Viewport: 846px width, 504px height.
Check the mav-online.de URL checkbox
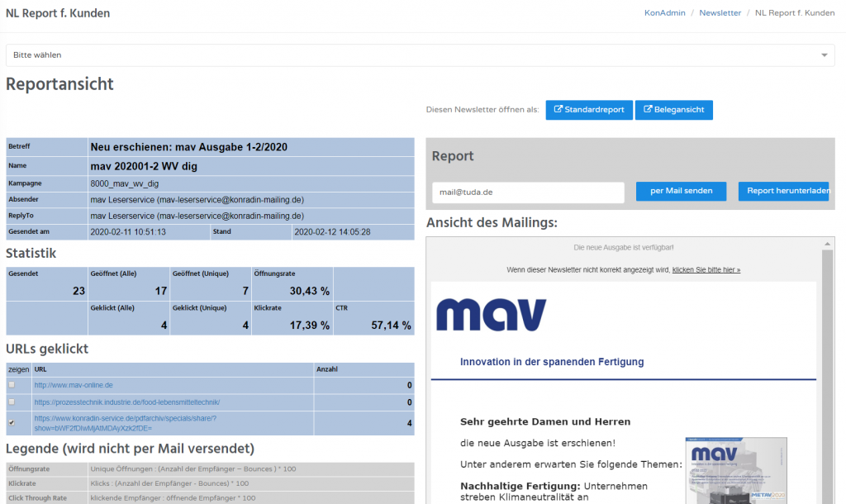12,385
